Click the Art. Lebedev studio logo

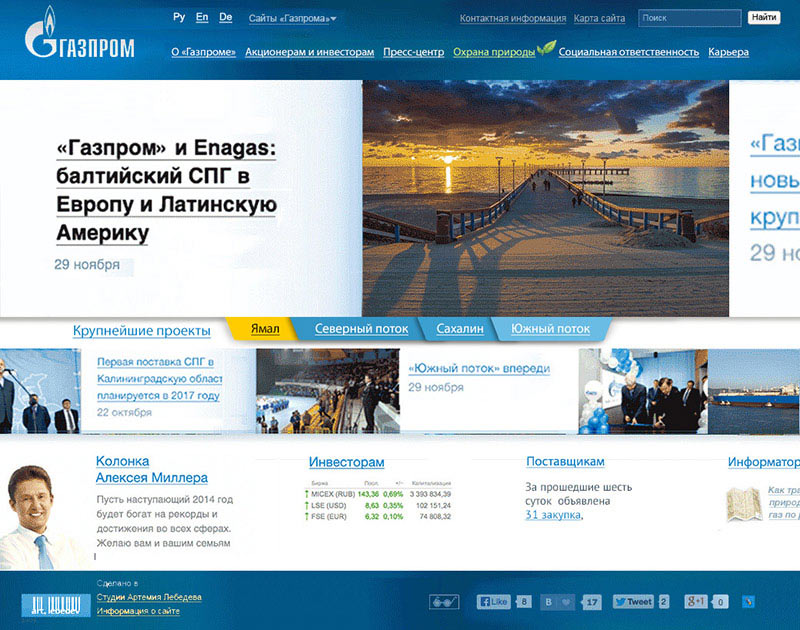[50, 604]
